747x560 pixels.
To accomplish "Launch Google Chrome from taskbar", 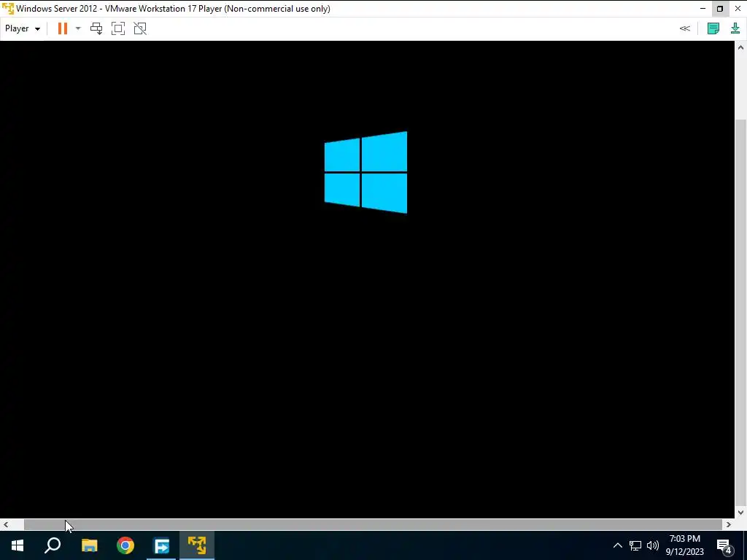I will (x=125, y=545).
